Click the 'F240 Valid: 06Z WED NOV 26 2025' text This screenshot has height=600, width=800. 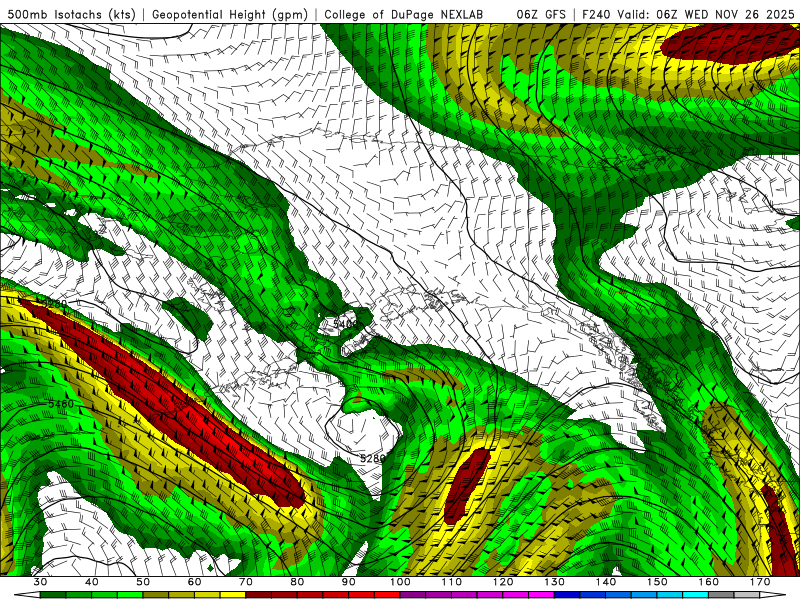(688, 14)
